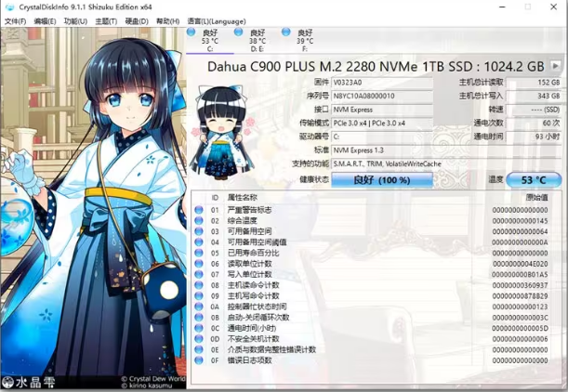Click the serial number field N8YC10A08000010
This screenshot has width=568, height=392.
click(x=382, y=96)
